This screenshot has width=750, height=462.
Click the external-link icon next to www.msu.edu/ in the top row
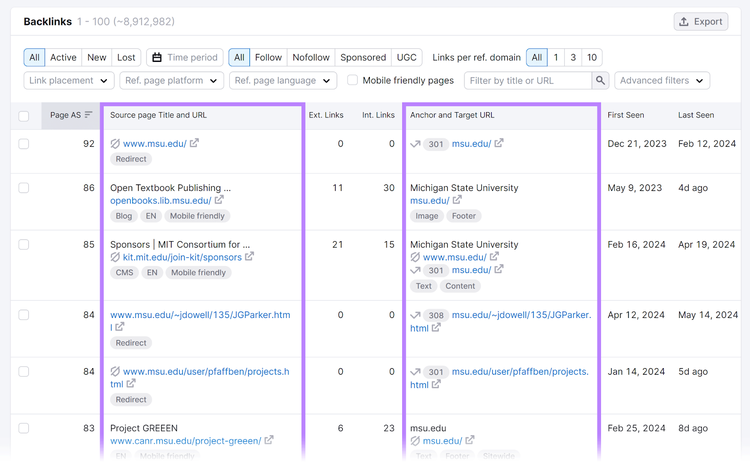point(194,143)
